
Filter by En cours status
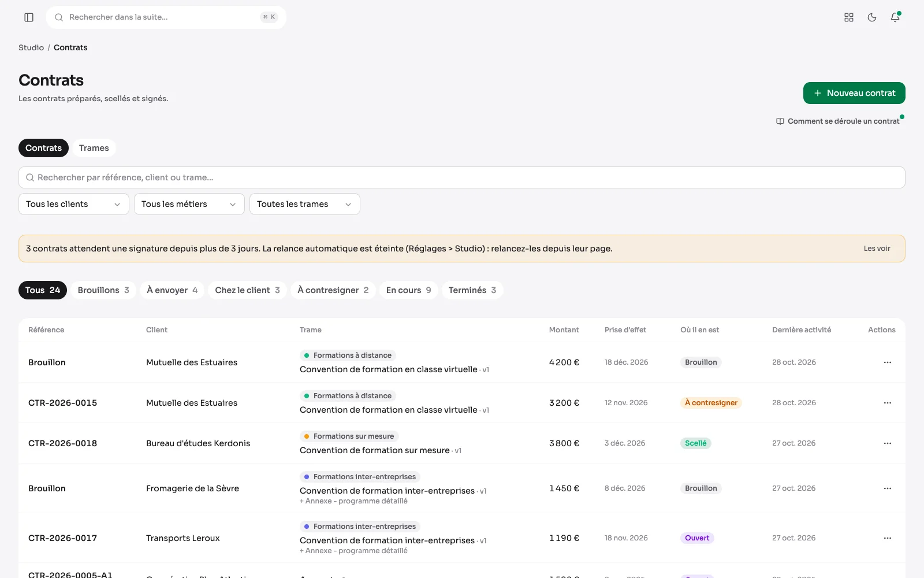(x=408, y=290)
